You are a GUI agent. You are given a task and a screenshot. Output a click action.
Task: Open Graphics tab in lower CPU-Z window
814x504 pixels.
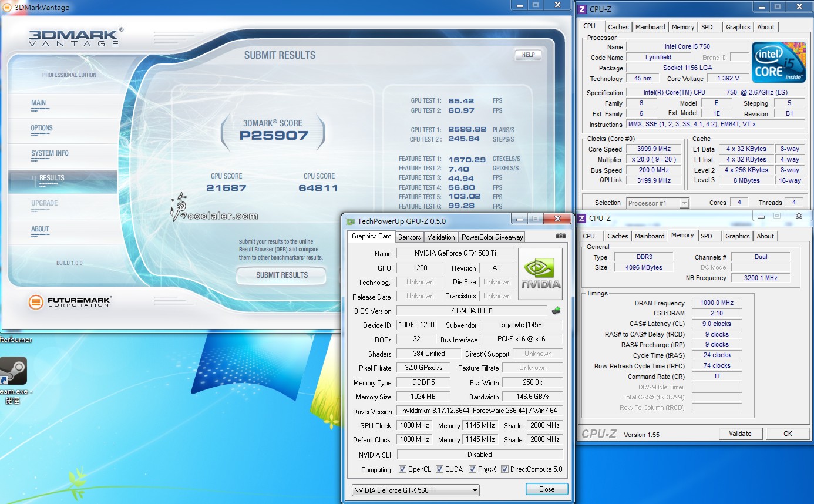tap(738, 236)
